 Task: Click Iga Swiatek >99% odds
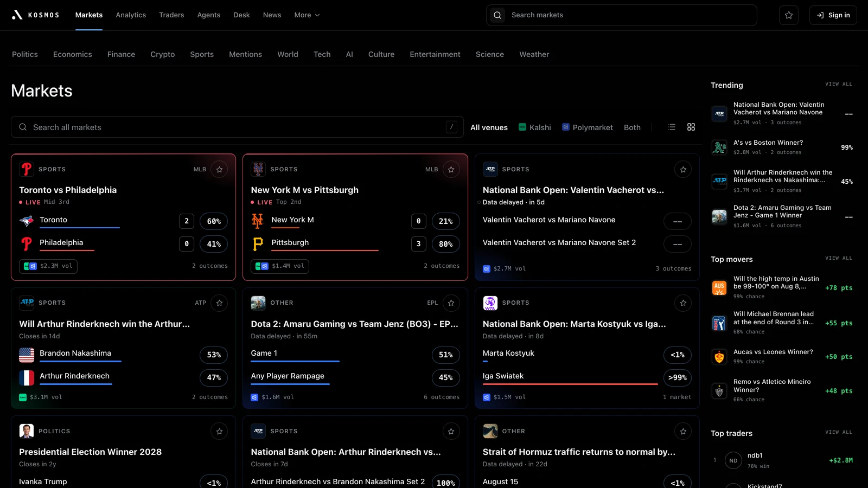678,377
